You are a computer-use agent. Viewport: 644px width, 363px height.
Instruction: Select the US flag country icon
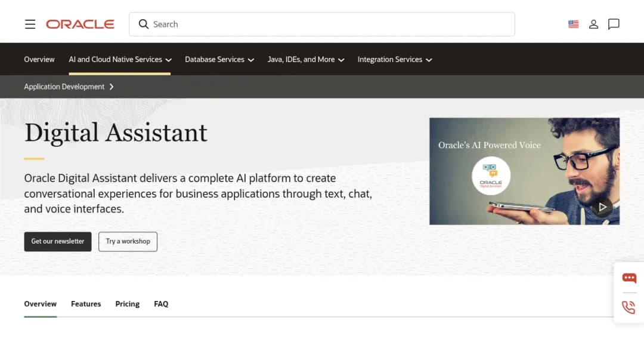click(574, 24)
